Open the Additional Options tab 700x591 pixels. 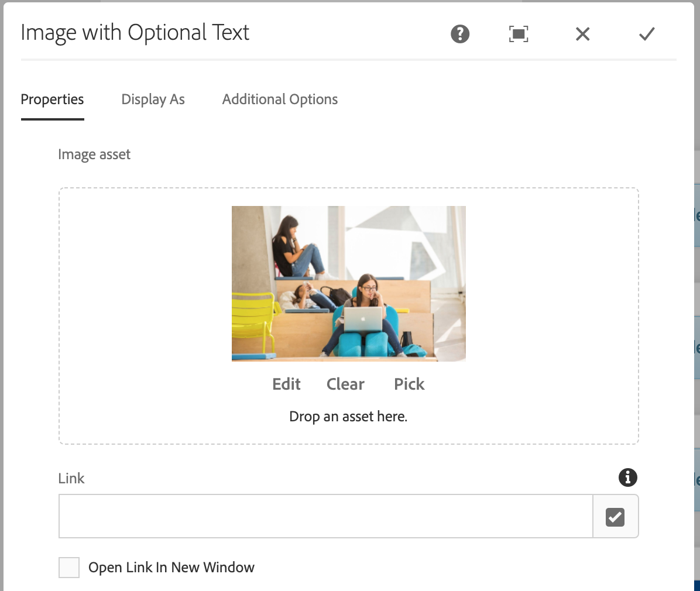280,99
